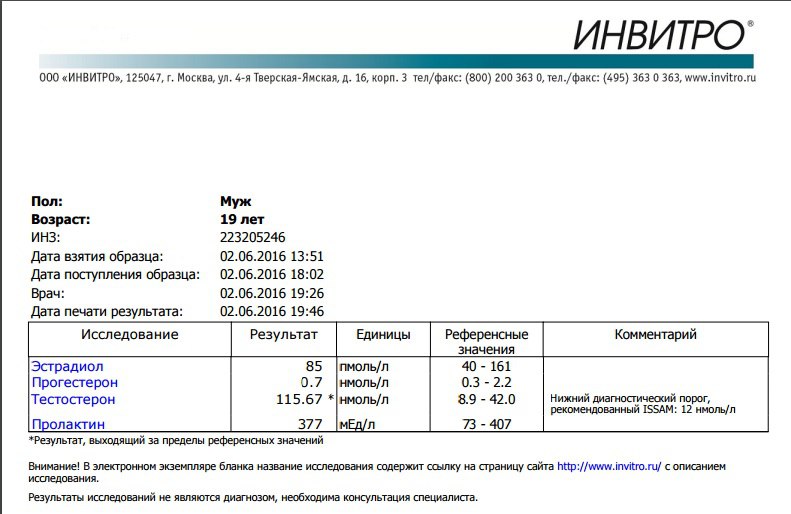Click the reference range 0.3 - 2.2
The width and height of the screenshot is (791, 514).
pyautogui.click(x=486, y=382)
